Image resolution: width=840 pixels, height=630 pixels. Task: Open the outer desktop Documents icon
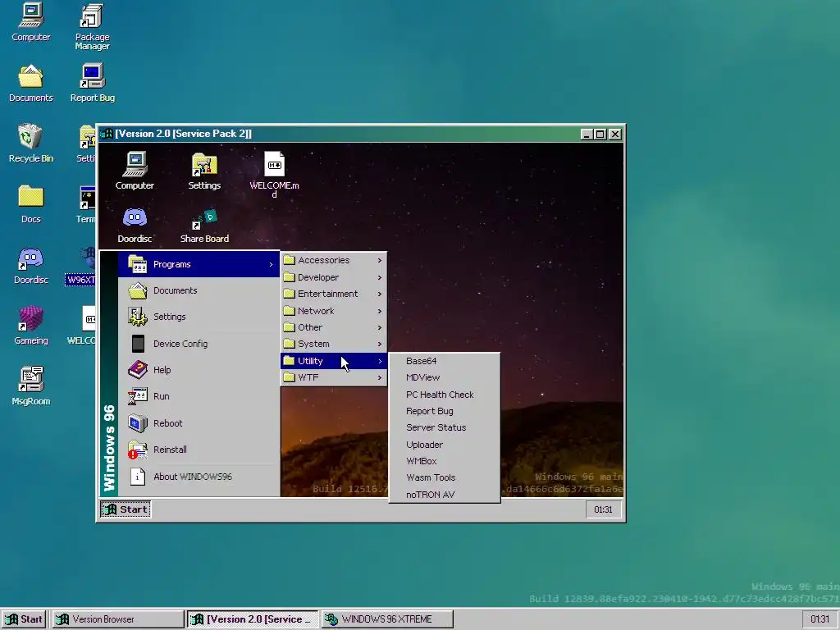click(x=31, y=83)
